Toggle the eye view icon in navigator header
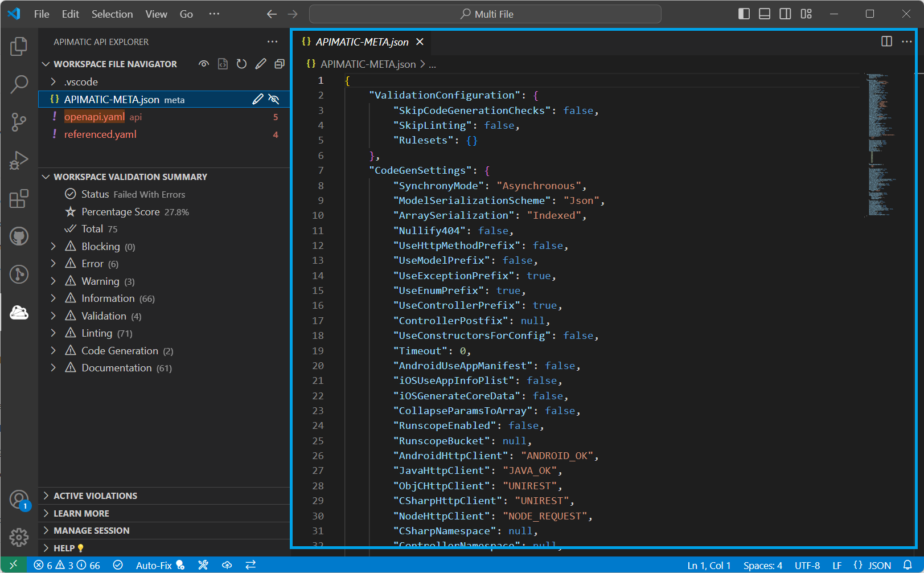The image size is (924, 573). 203,64
